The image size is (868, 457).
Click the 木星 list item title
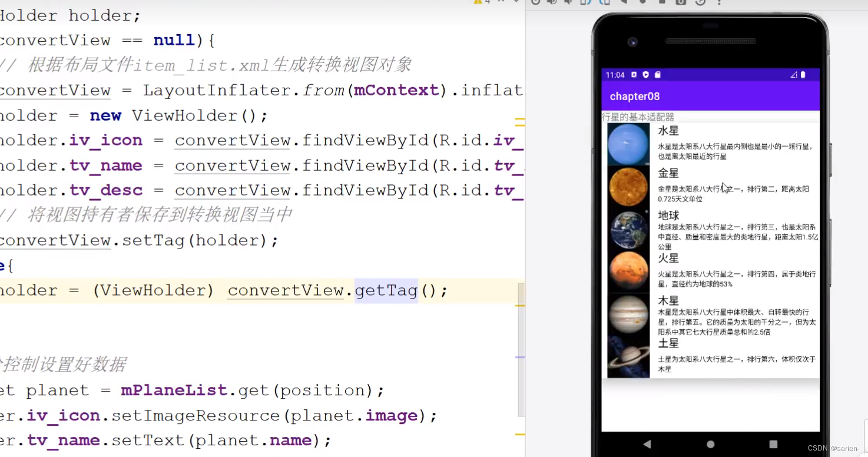point(668,300)
